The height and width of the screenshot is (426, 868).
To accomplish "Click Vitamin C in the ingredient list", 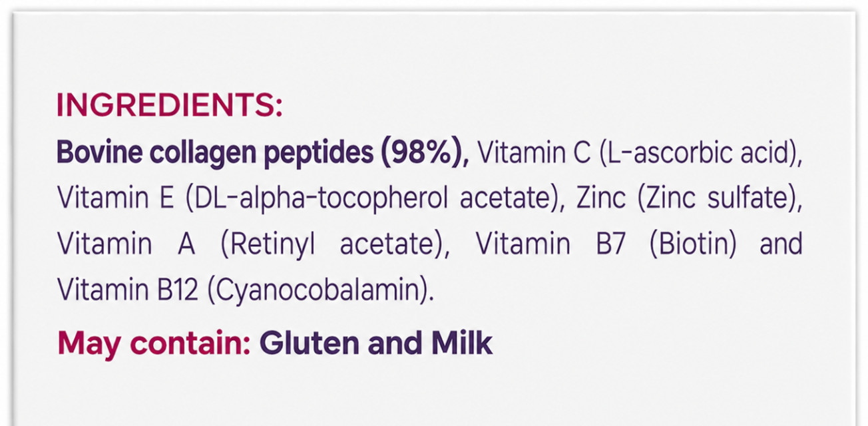I will pos(535,153).
